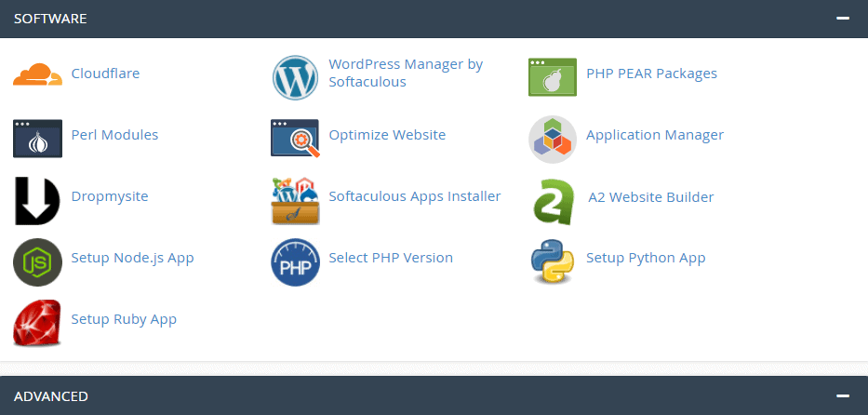Open the blue PHP gauge icon

pyautogui.click(x=295, y=262)
